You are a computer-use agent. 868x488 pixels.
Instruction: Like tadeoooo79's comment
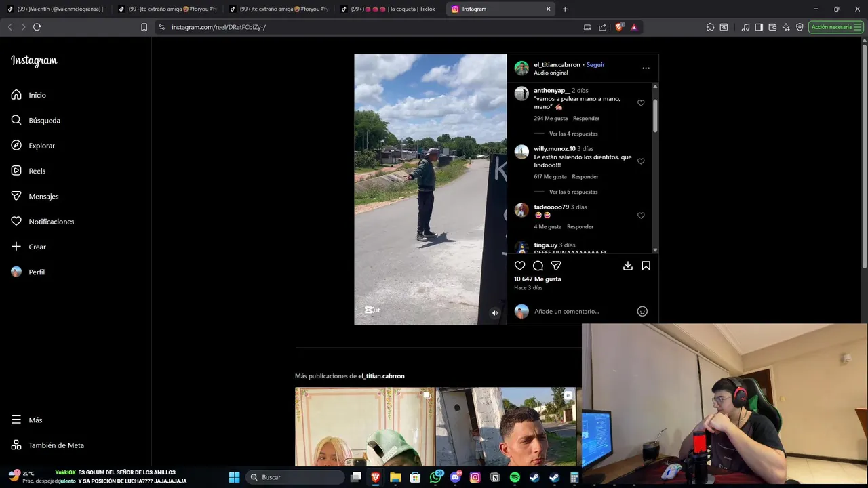coord(641,216)
